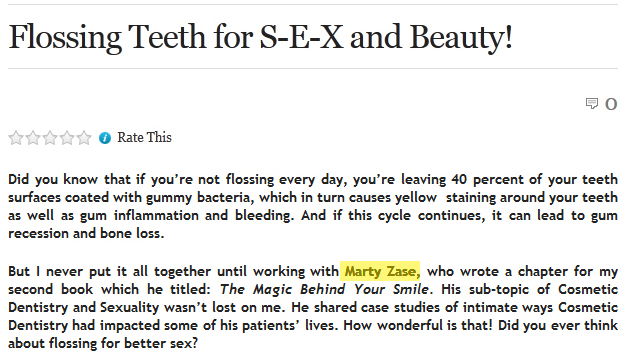
Task: Give a five-star rating
Action: (x=84, y=138)
